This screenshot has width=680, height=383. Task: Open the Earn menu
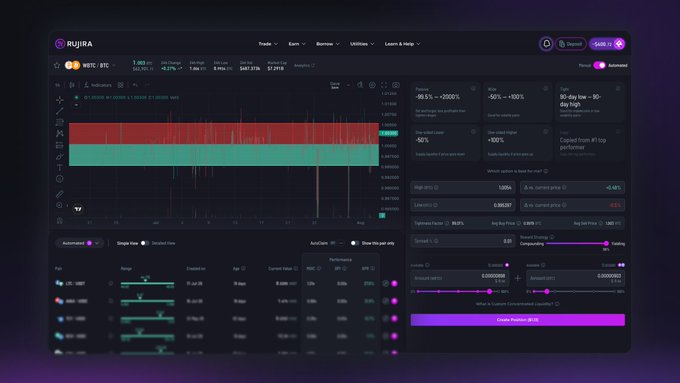pyautogui.click(x=297, y=44)
